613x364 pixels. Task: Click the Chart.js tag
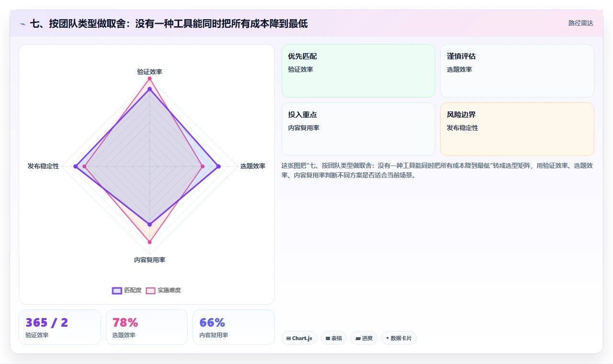click(299, 338)
